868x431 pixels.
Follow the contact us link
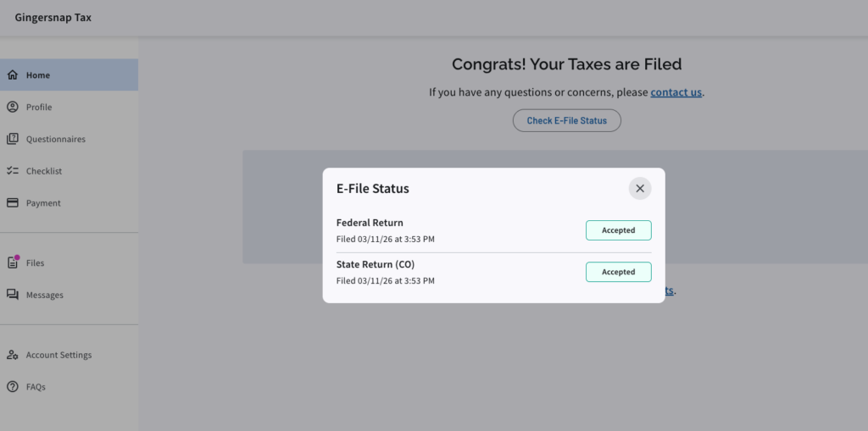(x=676, y=92)
